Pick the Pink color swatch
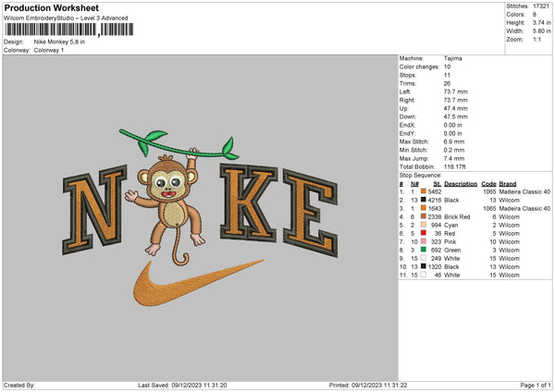The image size is (555, 392). coord(424,241)
